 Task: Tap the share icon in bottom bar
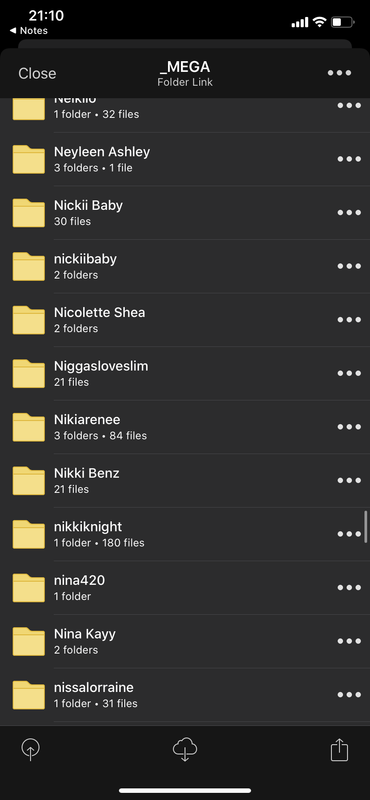click(339, 749)
